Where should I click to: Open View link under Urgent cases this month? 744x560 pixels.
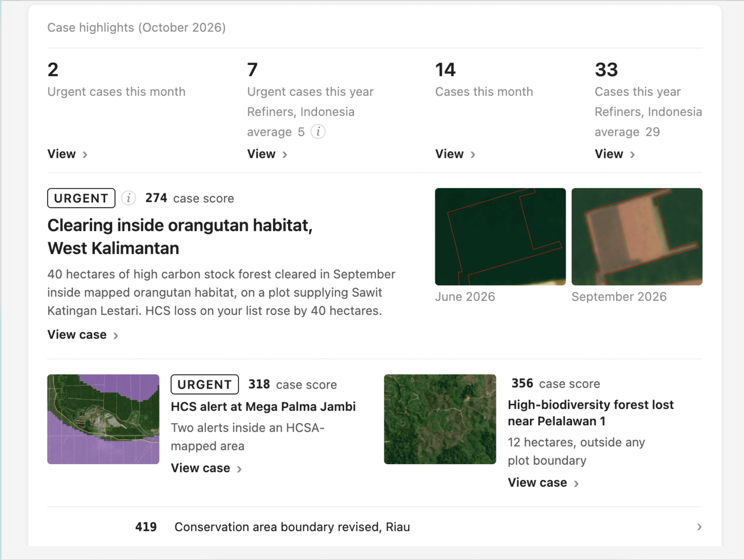point(67,154)
